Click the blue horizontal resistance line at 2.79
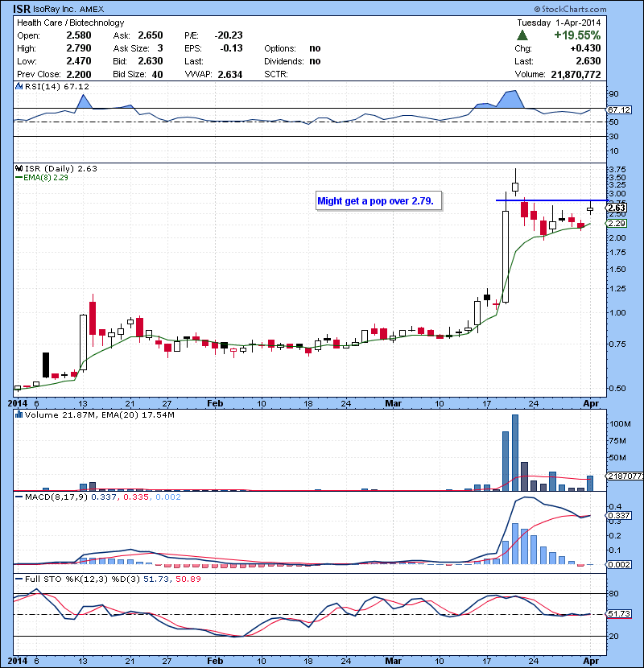Screen dimensions: 644x668 click(x=552, y=200)
